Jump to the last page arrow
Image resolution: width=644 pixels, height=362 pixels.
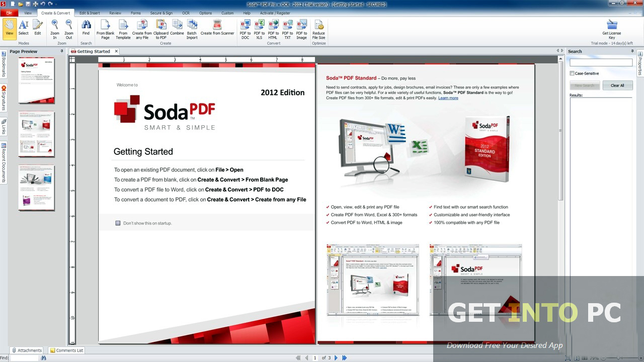point(345,358)
